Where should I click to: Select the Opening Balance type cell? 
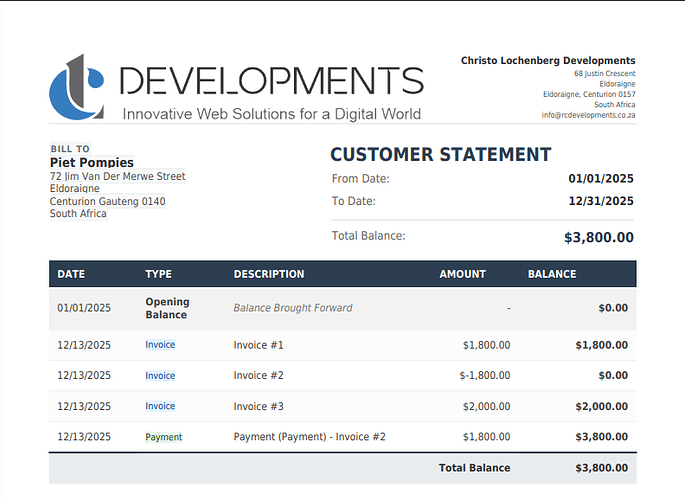[167, 308]
